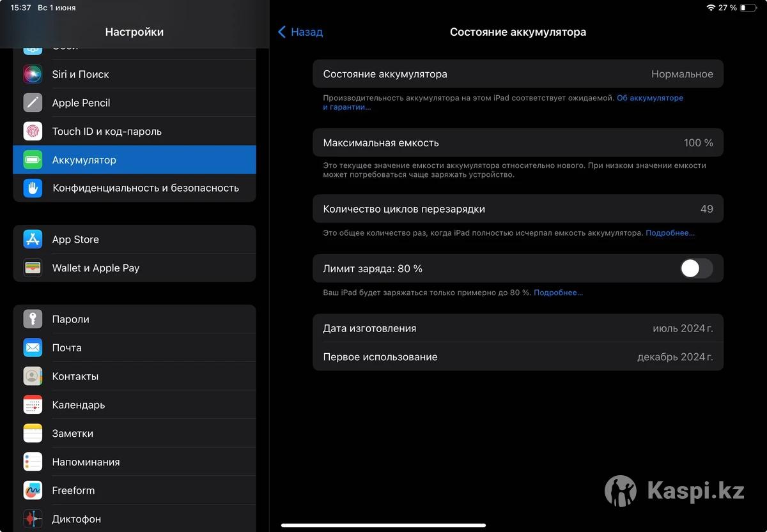The image size is (767, 532).
Task: Tap Подробнее link under charge limit
Action: pyautogui.click(x=558, y=293)
